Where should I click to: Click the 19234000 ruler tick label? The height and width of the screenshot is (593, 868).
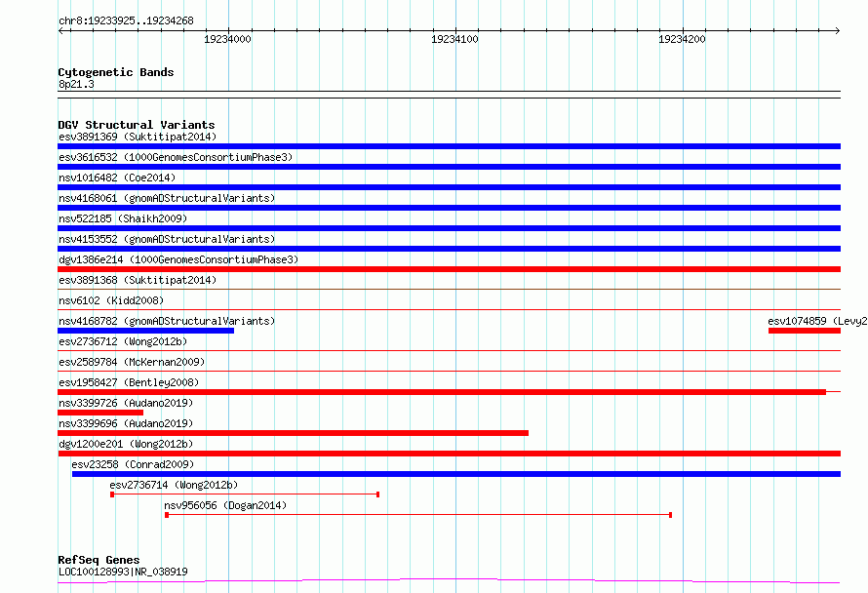[x=227, y=39]
